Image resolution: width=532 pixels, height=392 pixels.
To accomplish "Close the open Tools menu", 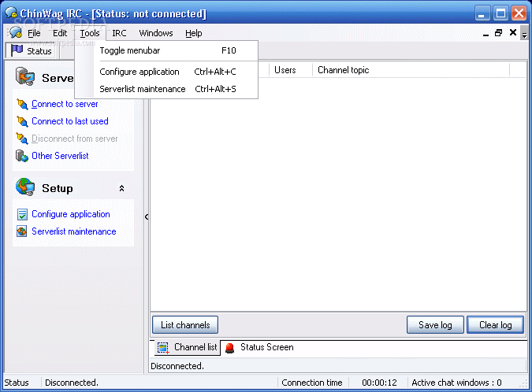I will (90, 33).
